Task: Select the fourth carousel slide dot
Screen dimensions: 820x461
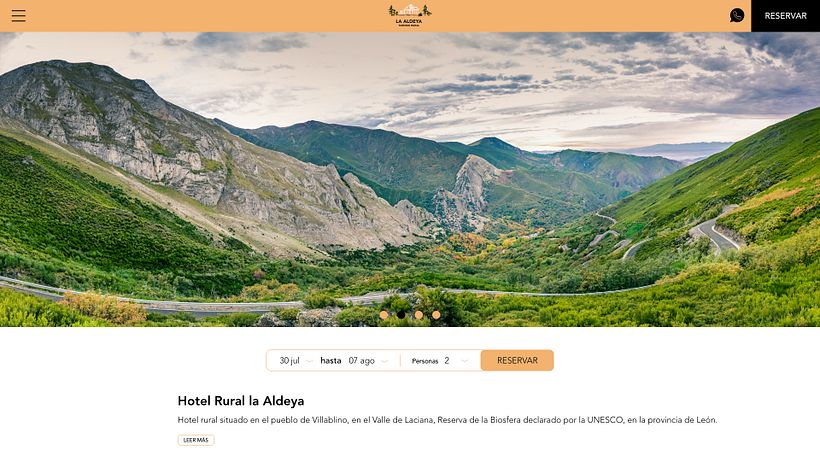Action: click(436, 315)
